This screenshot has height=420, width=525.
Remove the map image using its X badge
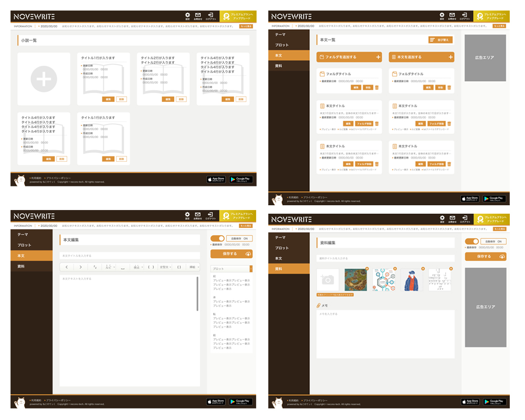[x=367, y=269]
